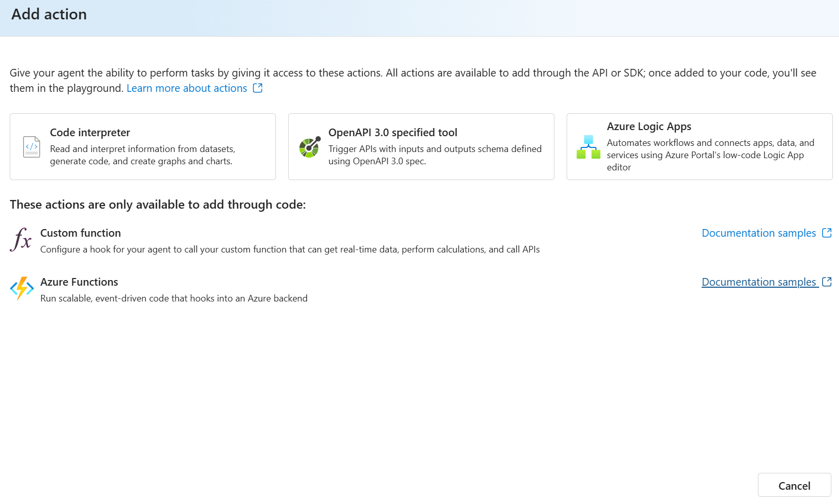Click the Azure Functions heading
This screenshot has height=504, width=839.
pyautogui.click(x=79, y=282)
